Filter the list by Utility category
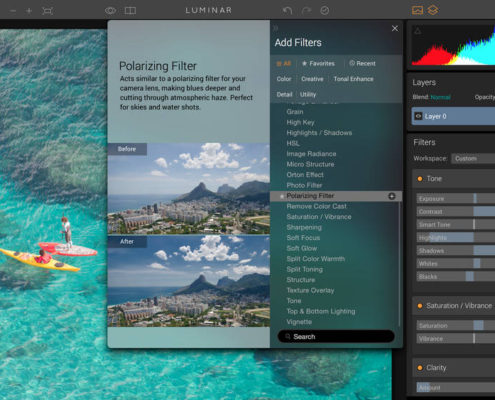Screen dimensions: 495x400 (308, 95)
